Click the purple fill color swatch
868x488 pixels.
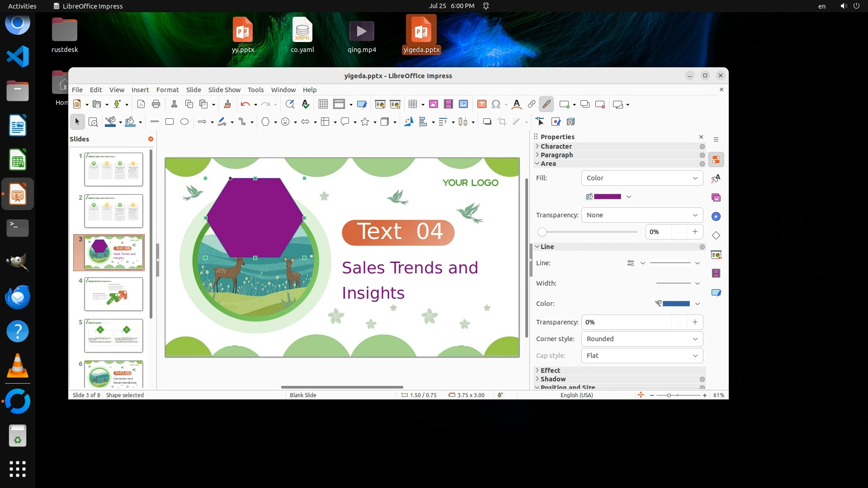[607, 197]
